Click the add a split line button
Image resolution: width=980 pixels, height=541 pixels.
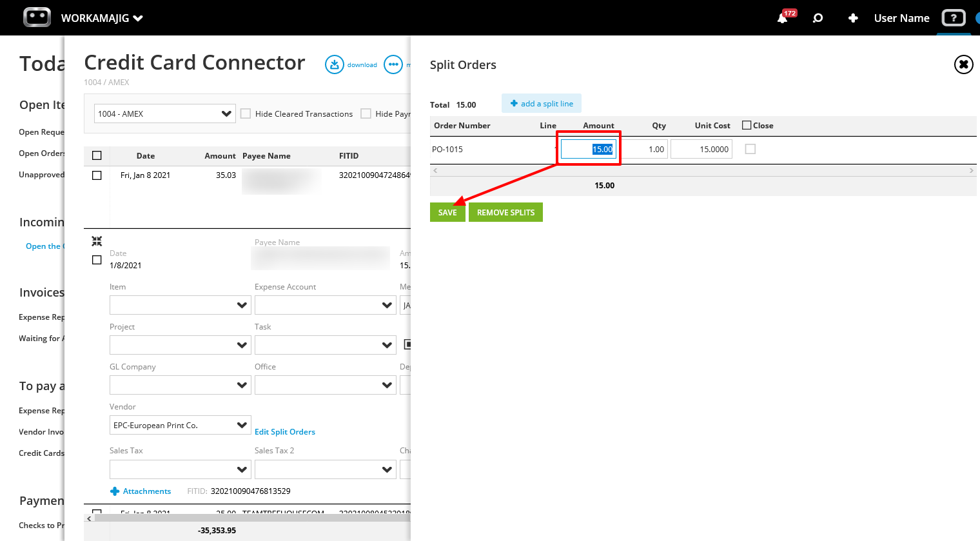(x=541, y=103)
